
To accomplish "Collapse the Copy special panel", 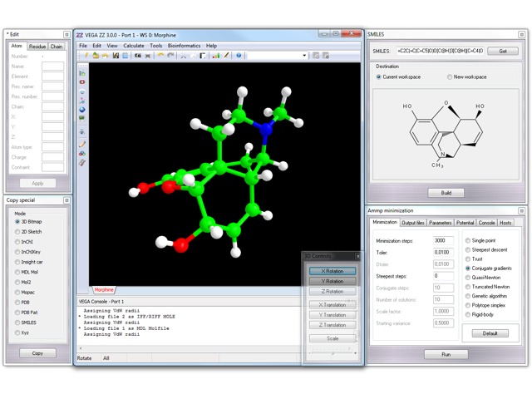I will [66, 200].
